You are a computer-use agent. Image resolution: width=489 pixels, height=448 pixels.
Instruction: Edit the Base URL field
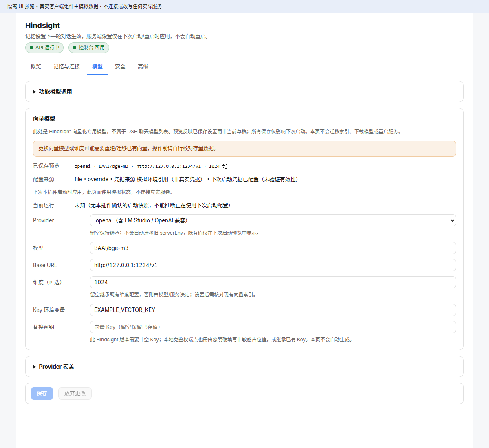tap(273, 265)
